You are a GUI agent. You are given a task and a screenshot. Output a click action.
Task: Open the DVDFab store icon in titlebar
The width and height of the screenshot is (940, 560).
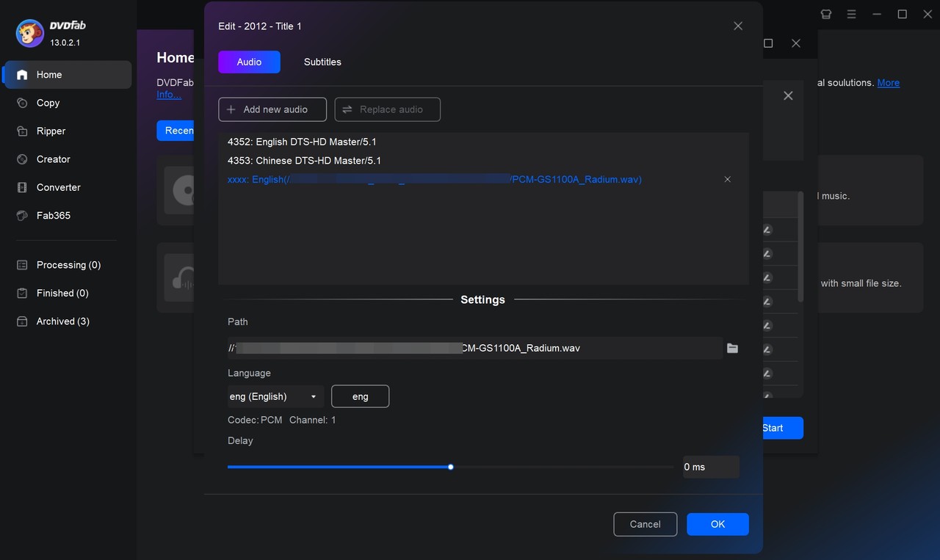point(825,13)
